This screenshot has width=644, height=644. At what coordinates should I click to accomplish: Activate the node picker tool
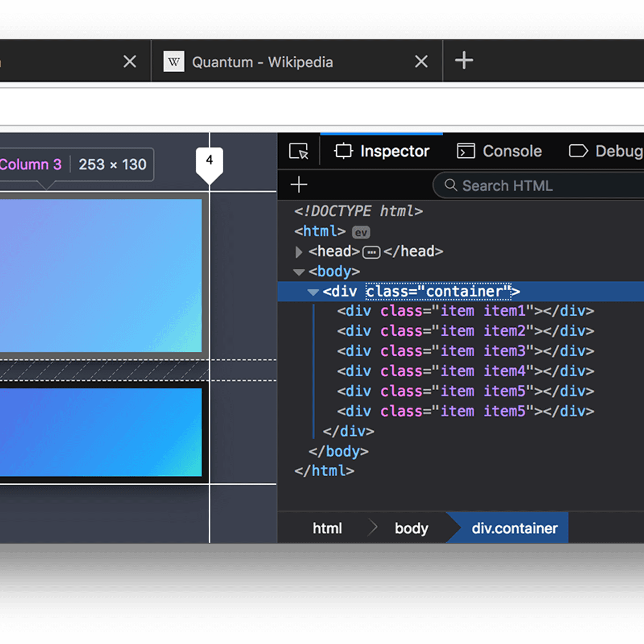(x=299, y=151)
